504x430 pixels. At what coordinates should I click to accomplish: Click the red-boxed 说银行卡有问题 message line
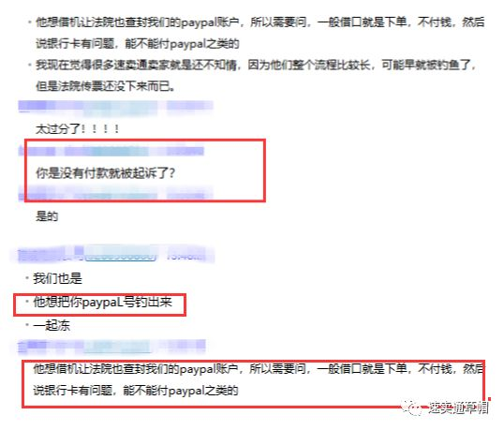pos(136,391)
